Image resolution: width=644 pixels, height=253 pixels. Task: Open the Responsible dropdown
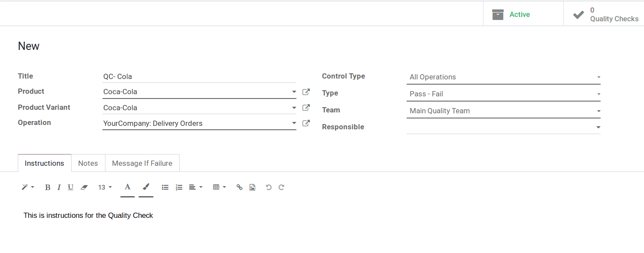pyautogui.click(x=503, y=127)
